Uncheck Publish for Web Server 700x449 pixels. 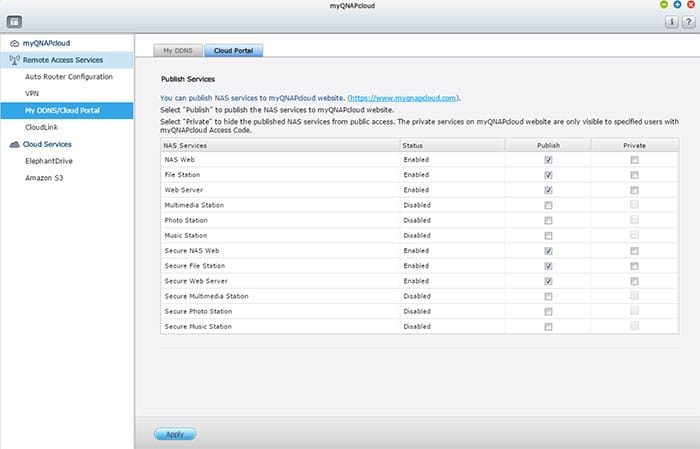coord(548,190)
